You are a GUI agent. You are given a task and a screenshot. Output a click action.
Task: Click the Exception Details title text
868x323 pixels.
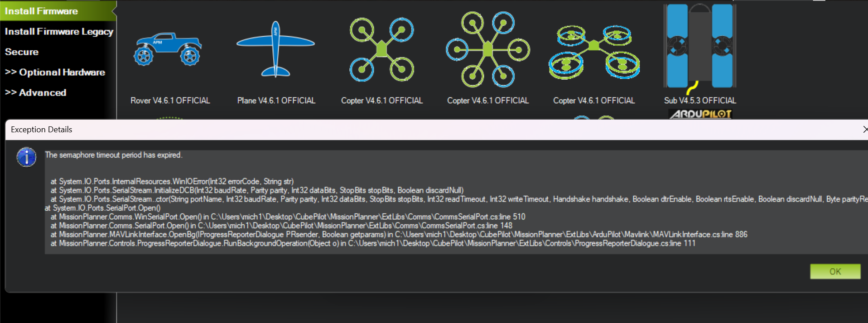click(x=42, y=130)
